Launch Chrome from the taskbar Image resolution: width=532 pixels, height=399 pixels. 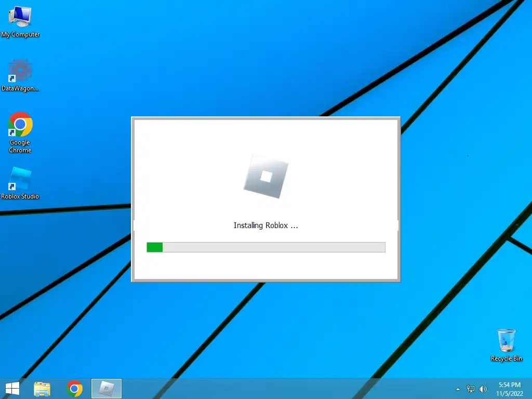(75, 389)
